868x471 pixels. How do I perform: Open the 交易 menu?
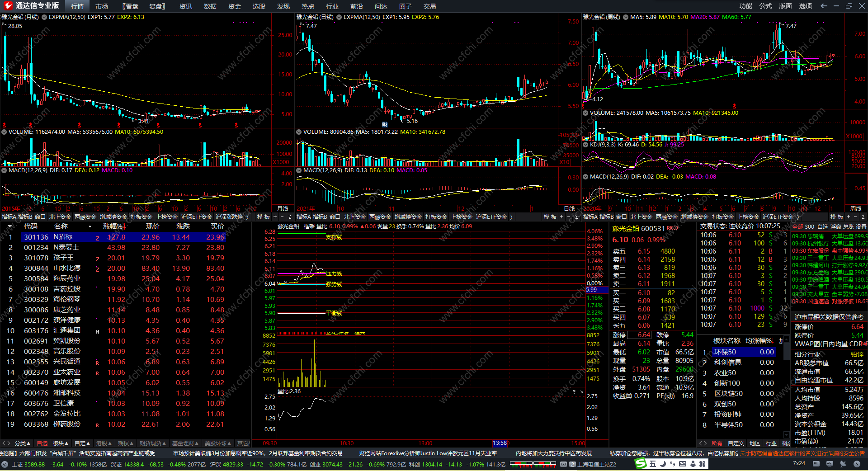pos(430,6)
